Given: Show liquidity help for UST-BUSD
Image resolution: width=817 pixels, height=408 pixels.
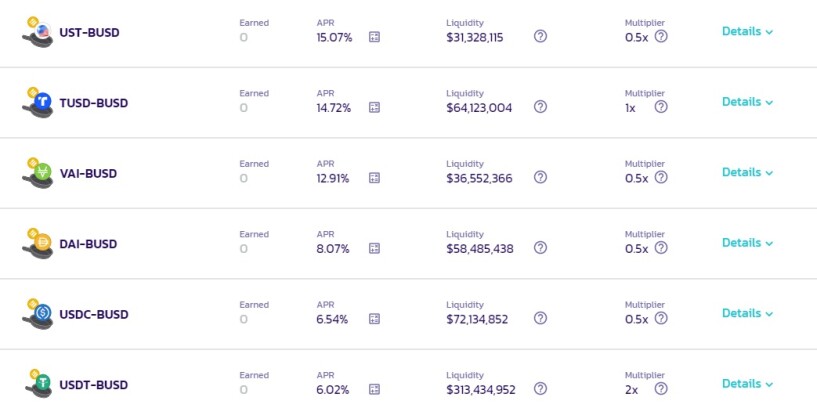Looking at the screenshot, I should pyautogui.click(x=540, y=36).
